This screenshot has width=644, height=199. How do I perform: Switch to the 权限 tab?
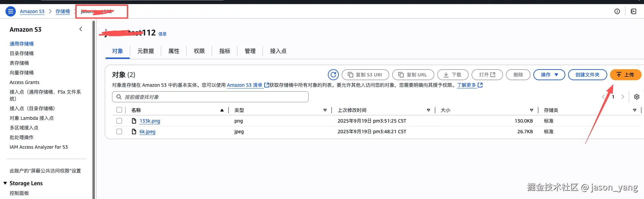(199, 51)
